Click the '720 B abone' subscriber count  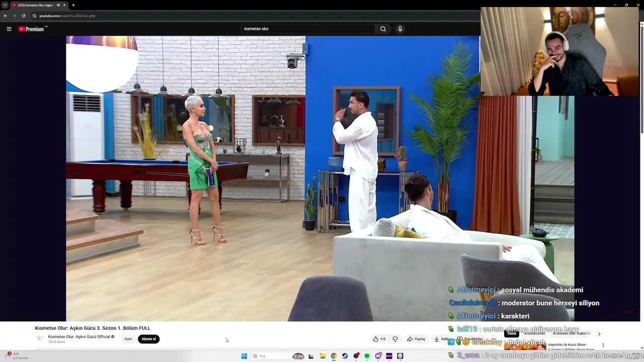(57, 342)
